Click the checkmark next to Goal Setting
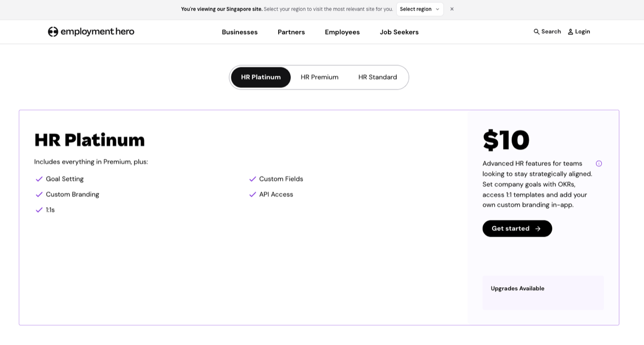Screen dimensions: 644x345 pos(39,179)
